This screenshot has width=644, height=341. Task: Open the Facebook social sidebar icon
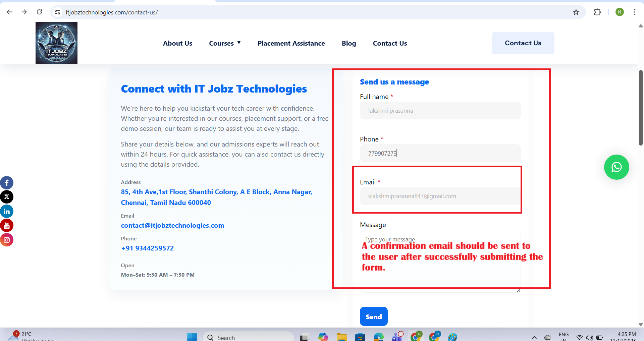coord(7,183)
